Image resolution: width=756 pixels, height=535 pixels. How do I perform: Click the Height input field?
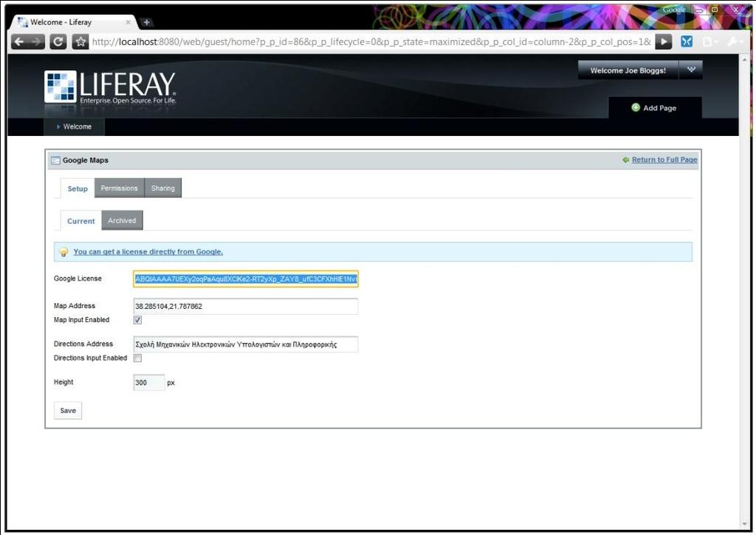click(x=149, y=383)
